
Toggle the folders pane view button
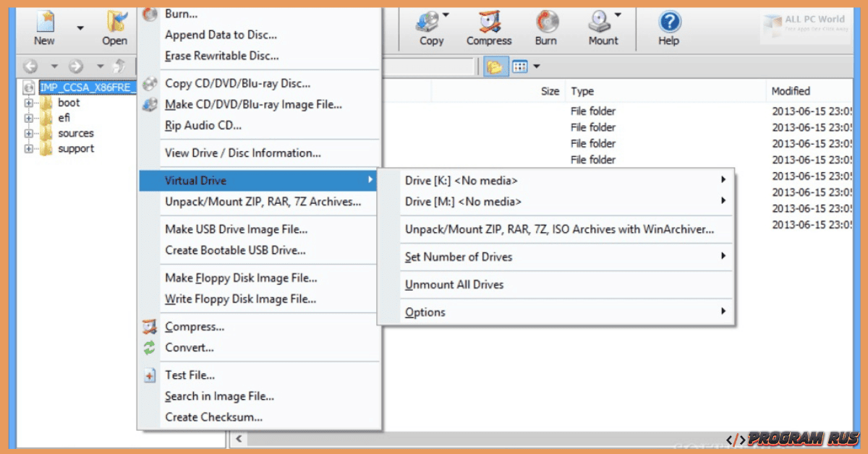pyautogui.click(x=495, y=67)
